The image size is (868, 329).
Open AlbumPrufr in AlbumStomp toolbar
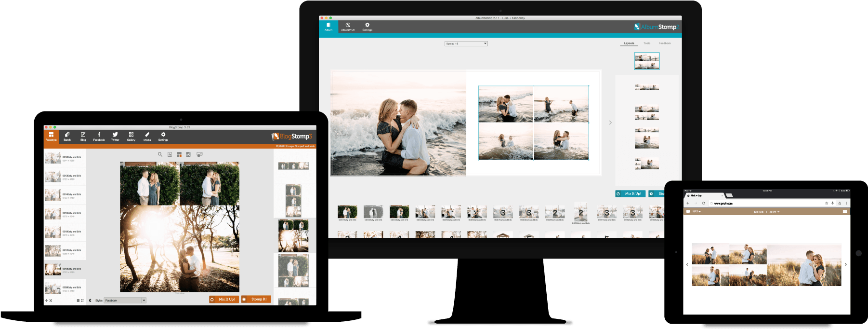(348, 27)
